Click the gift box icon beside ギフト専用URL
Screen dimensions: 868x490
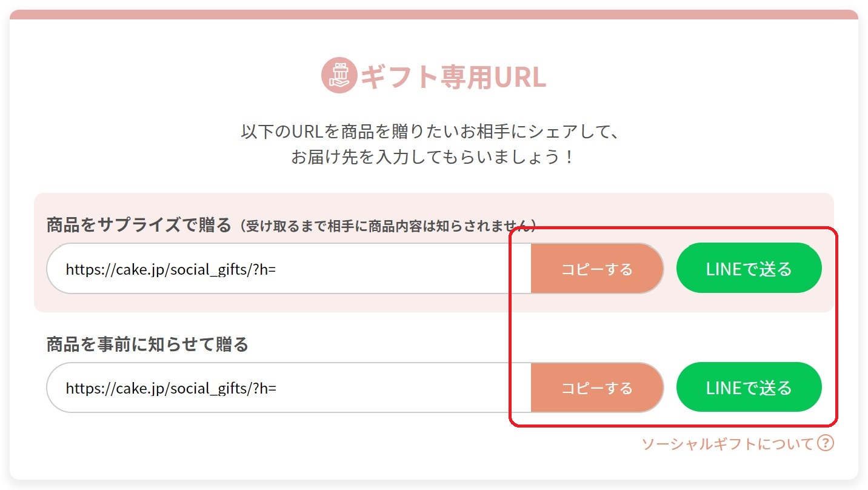coord(339,76)
